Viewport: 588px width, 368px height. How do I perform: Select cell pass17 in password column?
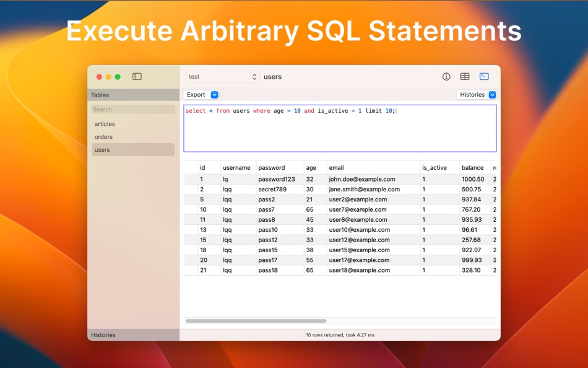click(268, 260)
